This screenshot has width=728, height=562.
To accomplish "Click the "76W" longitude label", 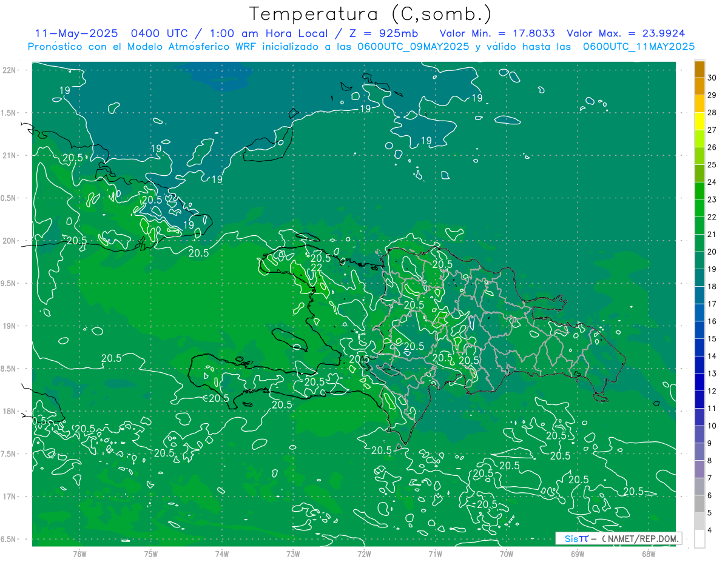I will 79,554.
